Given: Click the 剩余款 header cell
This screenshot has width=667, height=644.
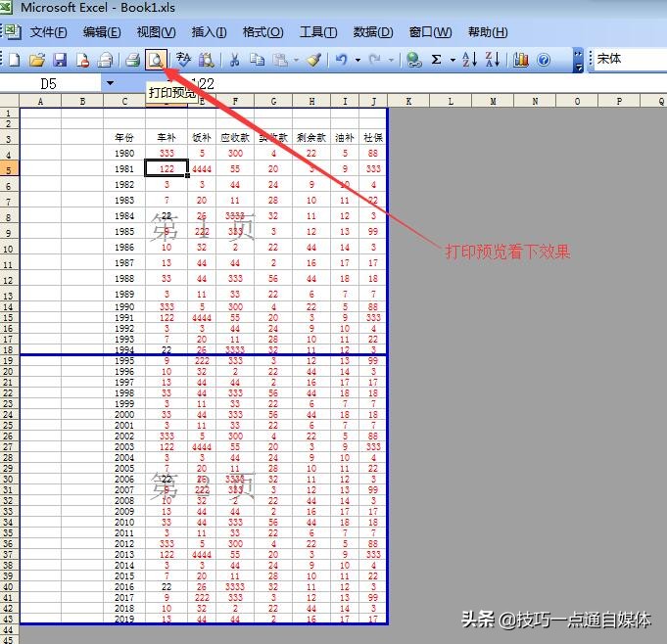Looking at the screenshot, I should tap(311, 137).
